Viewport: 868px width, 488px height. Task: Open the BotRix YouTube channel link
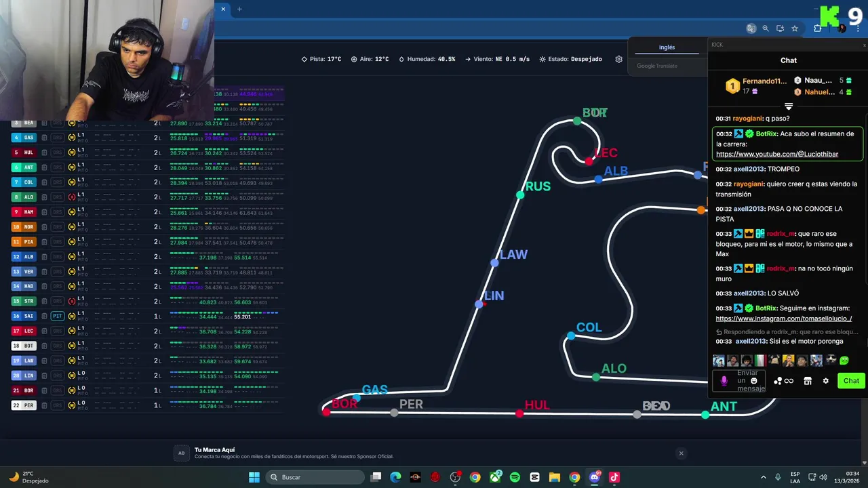(777, 154)
